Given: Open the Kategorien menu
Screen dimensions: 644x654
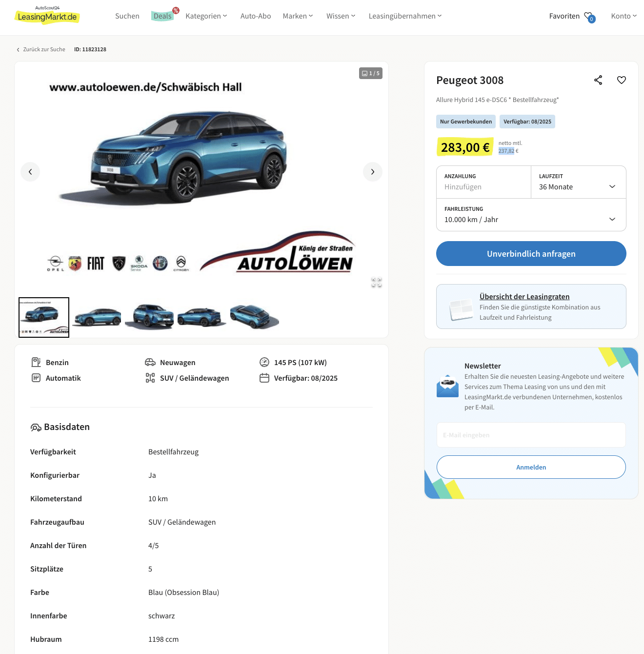Looking at the screenshot, I should click(x=206, y=16).
